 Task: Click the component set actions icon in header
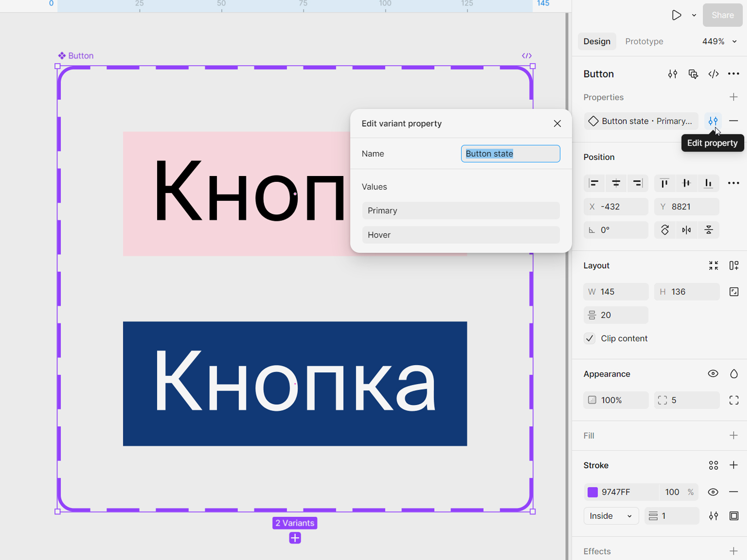(693, 74)
